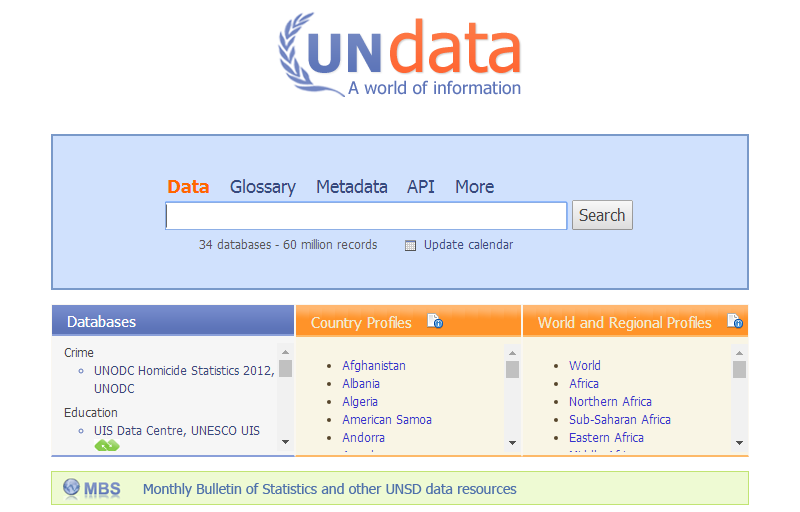Viewport: 800px width, 512px height.
Task: Open the Africa regional profile
Action: click(x=584, y=383)
